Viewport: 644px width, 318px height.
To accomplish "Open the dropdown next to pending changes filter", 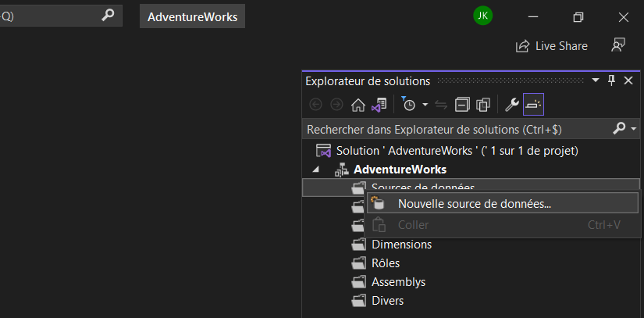I will point(425,105).
